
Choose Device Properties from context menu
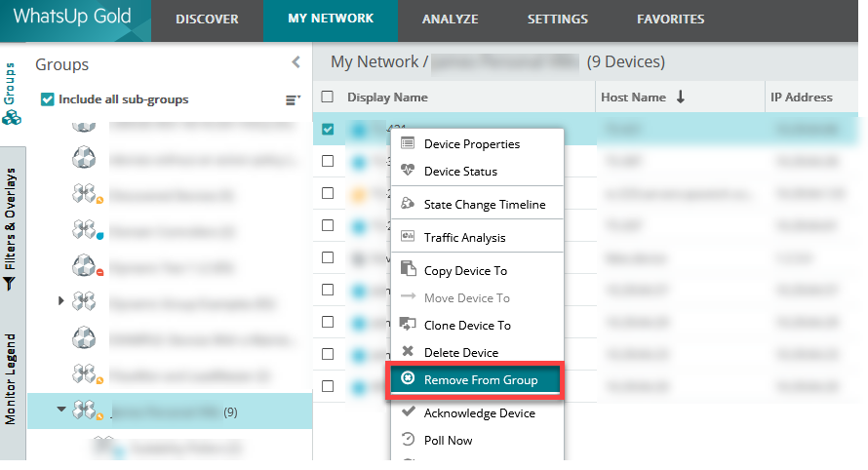tap(477, 144)
